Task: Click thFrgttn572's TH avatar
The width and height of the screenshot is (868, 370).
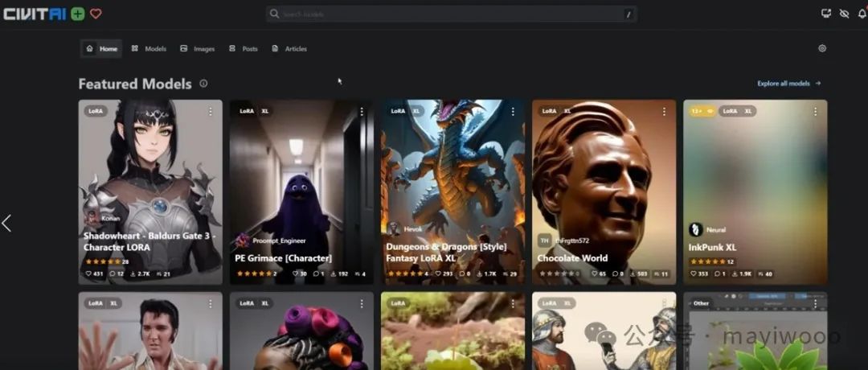Action: [545, 240]
